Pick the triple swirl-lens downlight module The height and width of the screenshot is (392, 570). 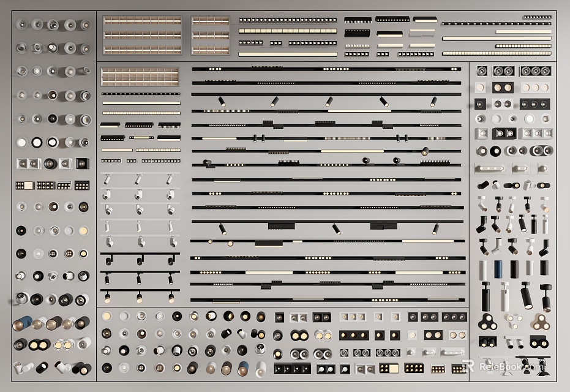pyautogui.click(x=534, y=71)
